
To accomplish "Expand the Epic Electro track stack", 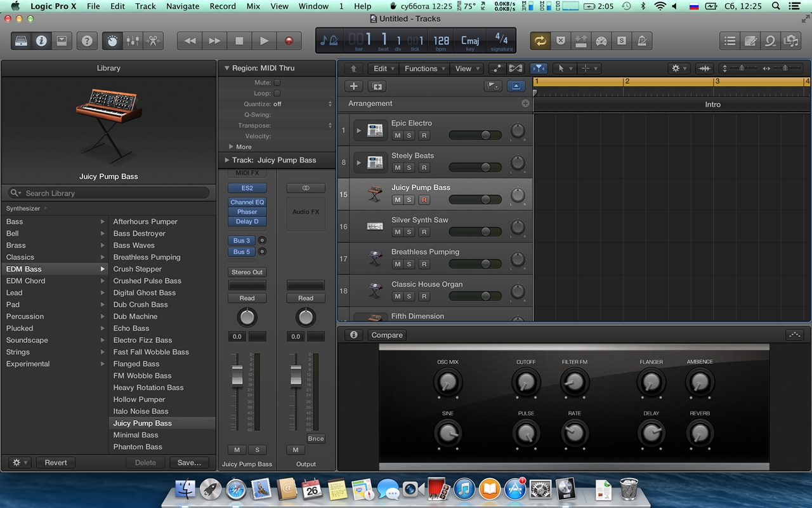I will click(x=358, y=130).
